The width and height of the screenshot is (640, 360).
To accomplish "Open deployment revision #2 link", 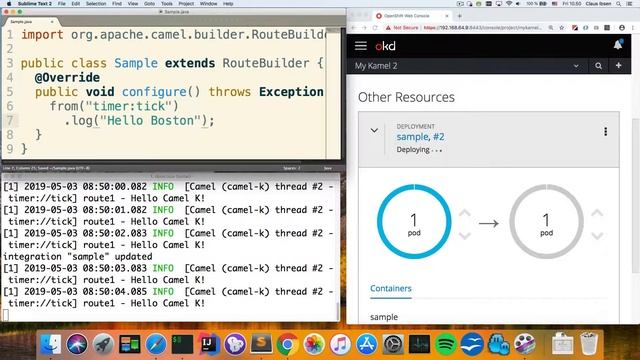I will [x=438, y=137].
